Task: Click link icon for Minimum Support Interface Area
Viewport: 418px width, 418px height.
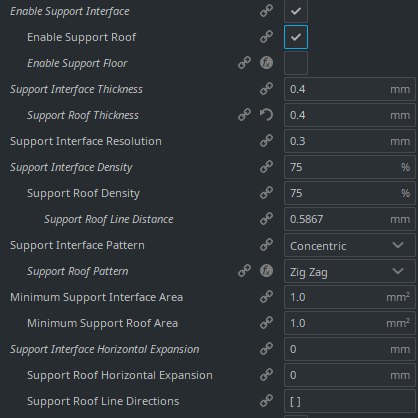Action: 266,297
